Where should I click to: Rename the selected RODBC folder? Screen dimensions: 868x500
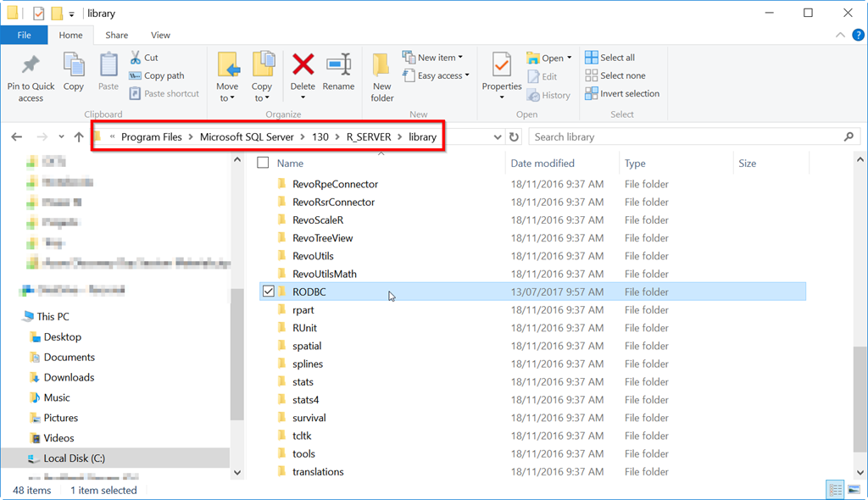click(x=338, y=71)
